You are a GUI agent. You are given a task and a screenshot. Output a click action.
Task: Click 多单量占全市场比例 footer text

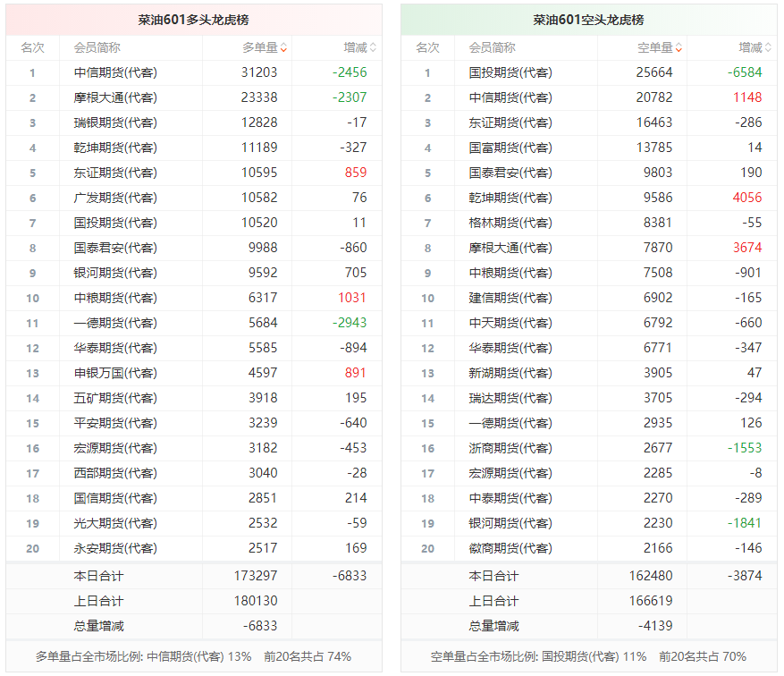click(x=193, y=656)
